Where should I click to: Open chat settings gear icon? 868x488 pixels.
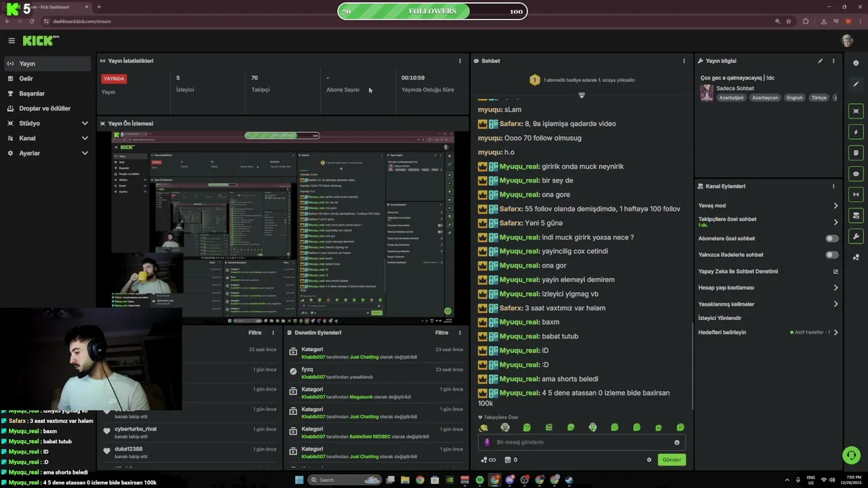click(649, 460)
